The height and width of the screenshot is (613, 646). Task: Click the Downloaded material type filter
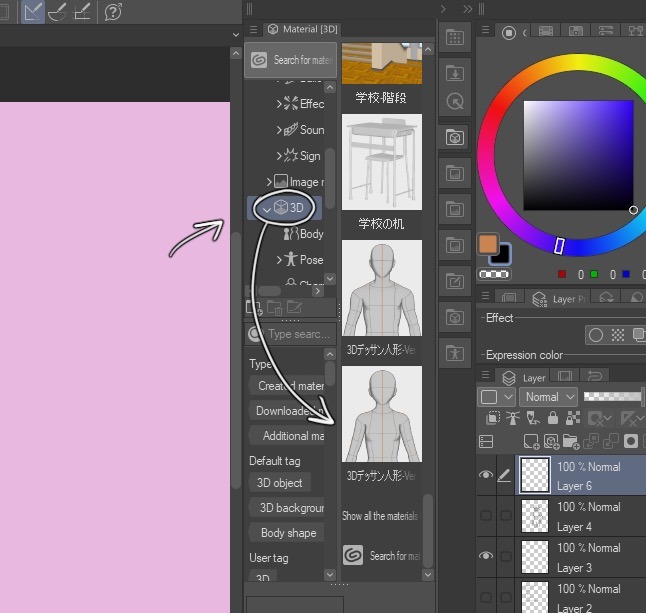coord(287,411)
